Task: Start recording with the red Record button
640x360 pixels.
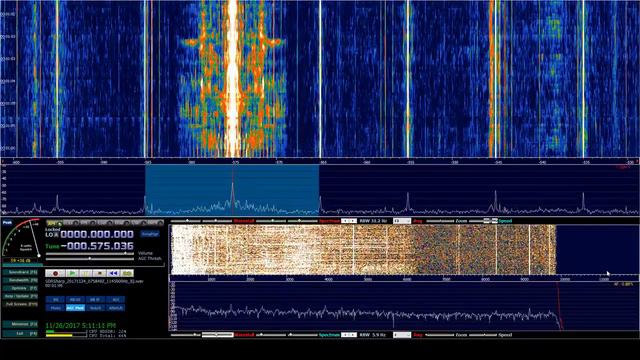Action: click(55, 273)
